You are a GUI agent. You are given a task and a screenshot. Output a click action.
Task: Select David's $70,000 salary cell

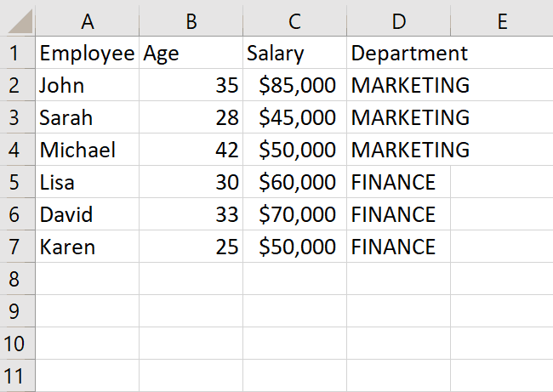point(295,214)
